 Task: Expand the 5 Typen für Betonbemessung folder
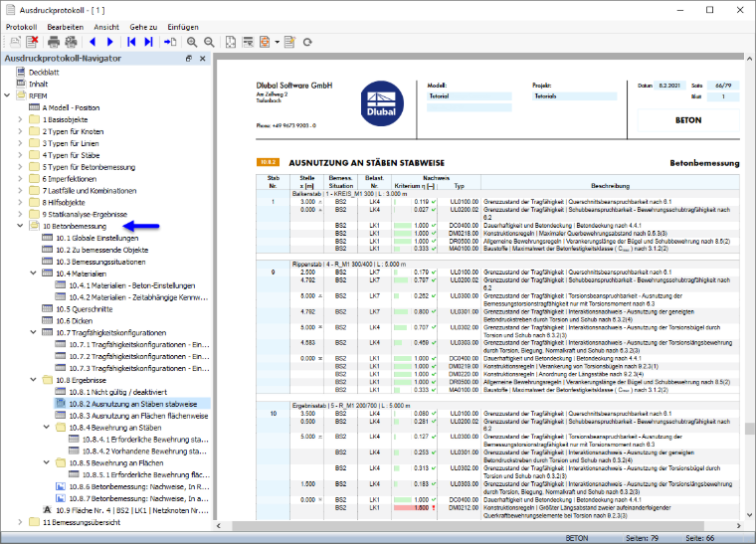click(x=20, y=167)
